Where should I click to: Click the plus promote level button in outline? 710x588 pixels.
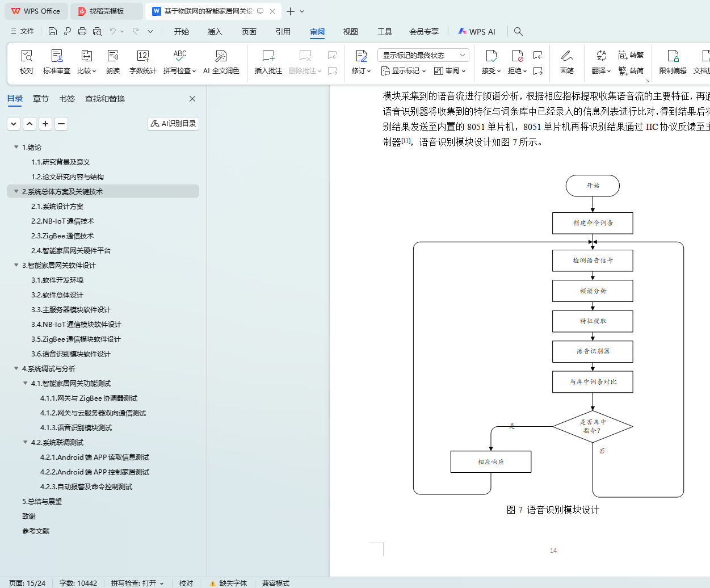point(45,123)
